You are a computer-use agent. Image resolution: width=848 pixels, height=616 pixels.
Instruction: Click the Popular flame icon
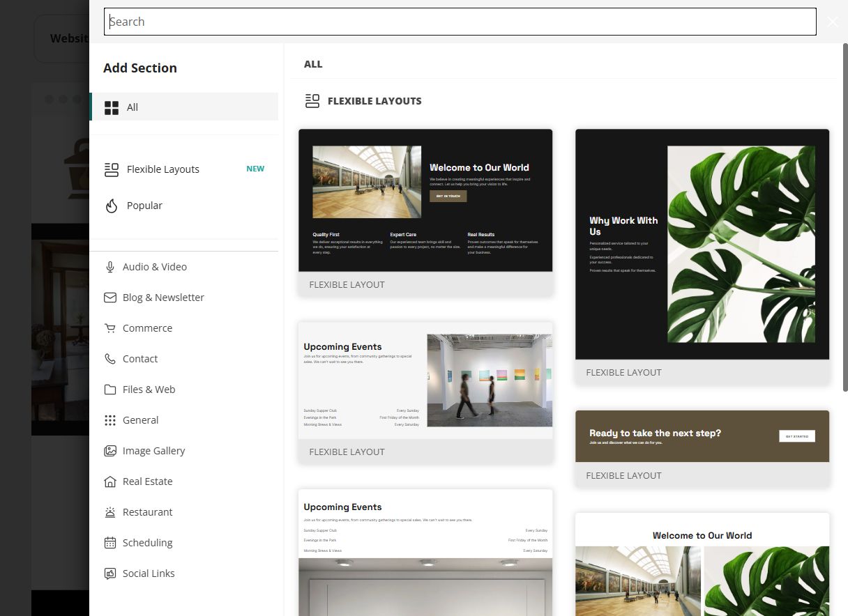coord(112,206)
